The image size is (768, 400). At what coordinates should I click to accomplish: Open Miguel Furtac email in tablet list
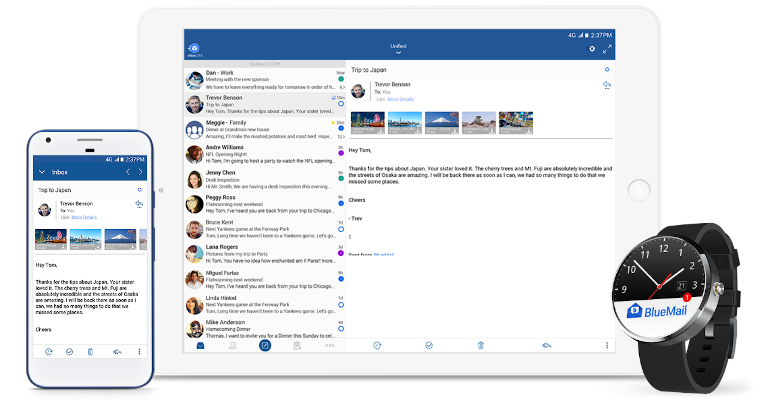pos(265,279)
